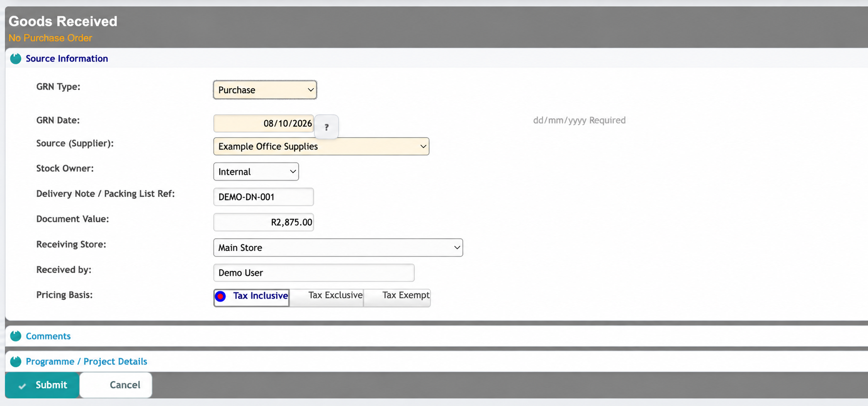Submit the goods received form
Image resolution: width=868 pixels, height=406 pixels.
[42, 385]
